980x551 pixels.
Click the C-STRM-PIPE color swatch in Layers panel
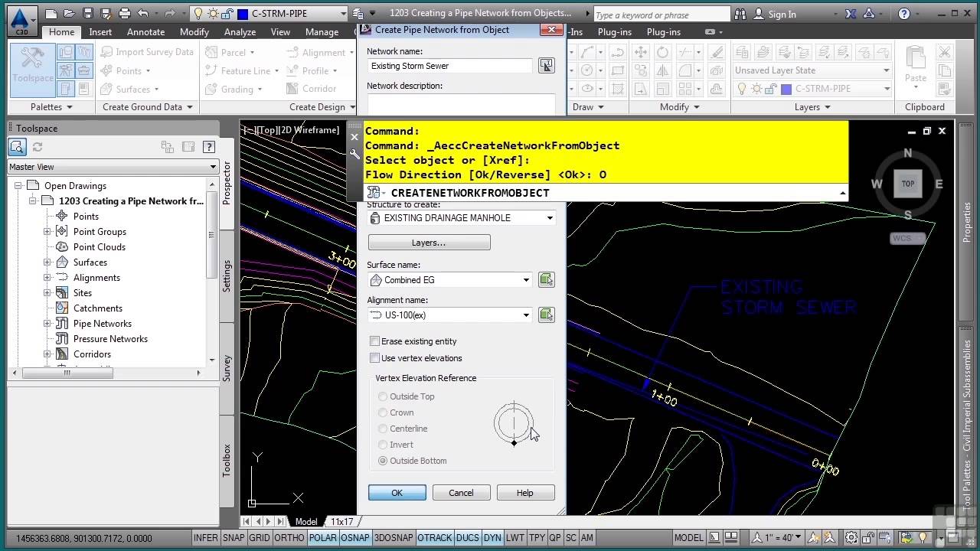(786, 89)
